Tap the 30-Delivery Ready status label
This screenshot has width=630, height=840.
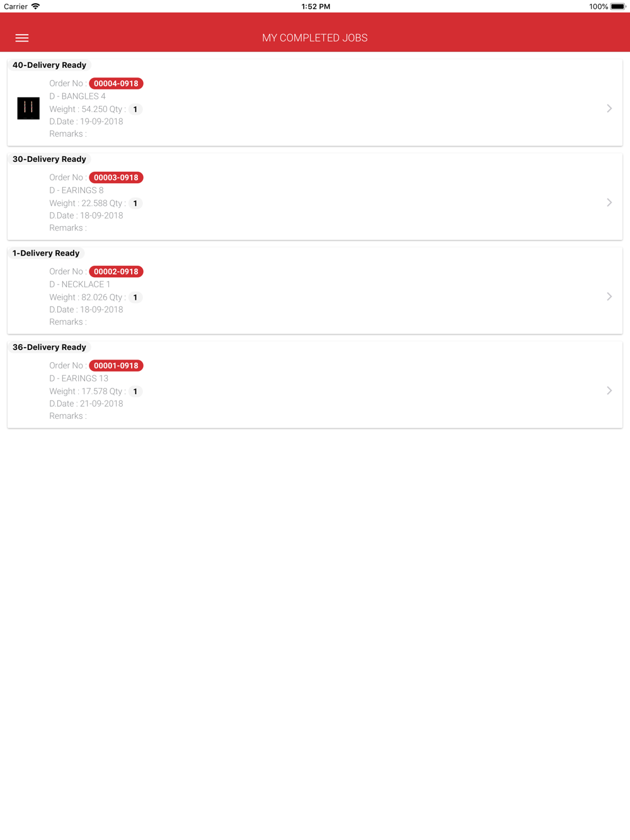pos(49,159)
